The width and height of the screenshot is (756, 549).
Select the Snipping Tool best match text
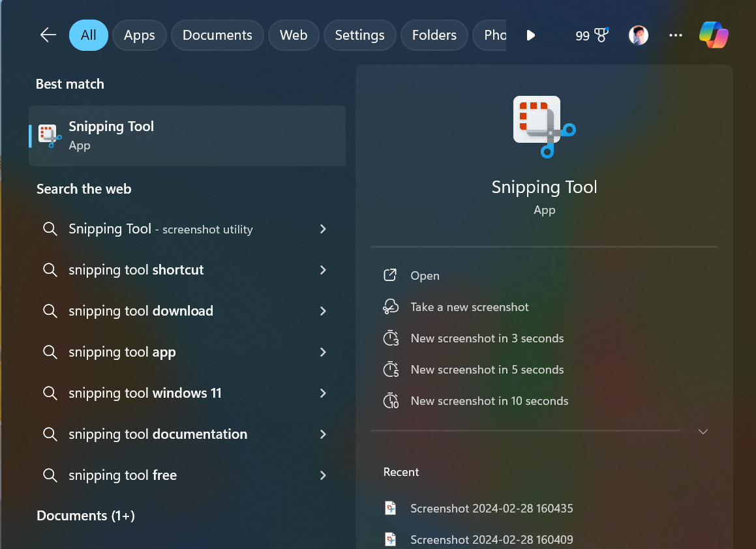112,126
